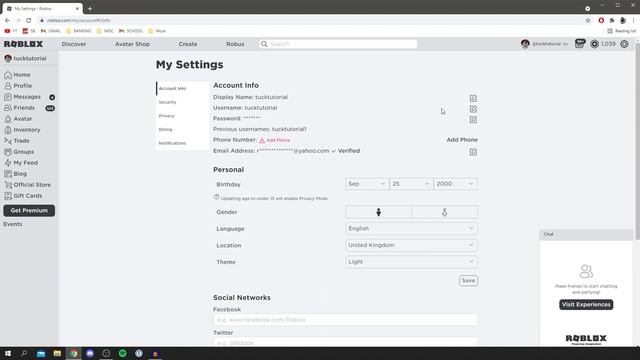Screen dimensions: 640x360
Task: Edit the Password with its pencil icon
Action: coord(473,120)
